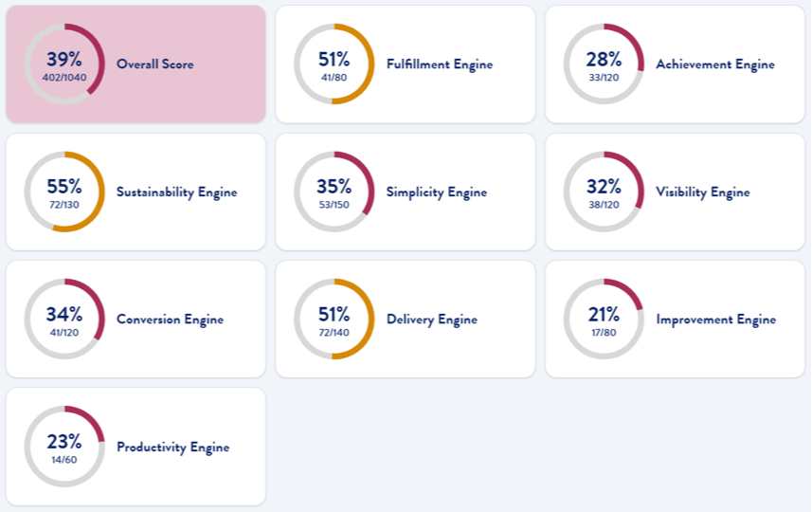Click the Overall Score 39% progress ring
Screen dimensions: 812x512
(64, 64)
